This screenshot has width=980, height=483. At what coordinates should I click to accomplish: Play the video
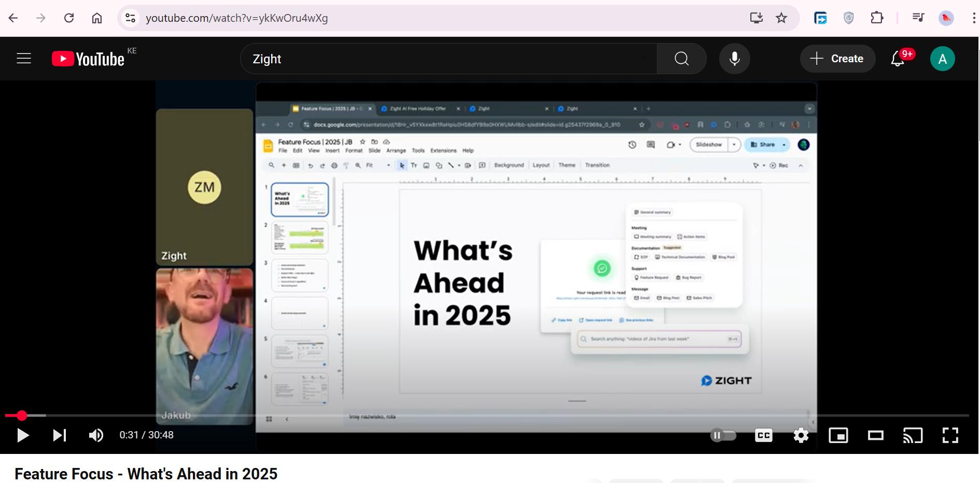[22, 435]
